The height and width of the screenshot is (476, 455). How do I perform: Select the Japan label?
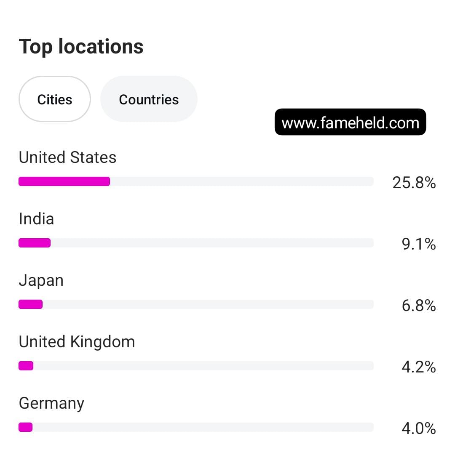[x=41, y=280]
